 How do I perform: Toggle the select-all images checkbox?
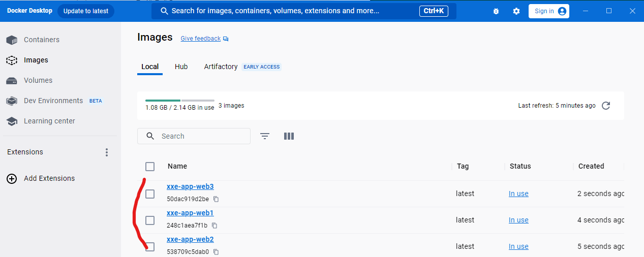click(x=150, y=167)
